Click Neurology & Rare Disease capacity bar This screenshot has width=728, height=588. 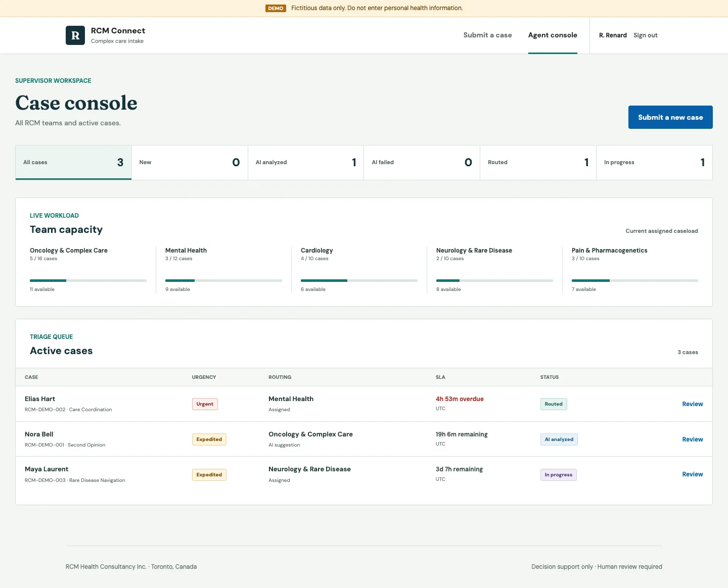click(494, 280)
